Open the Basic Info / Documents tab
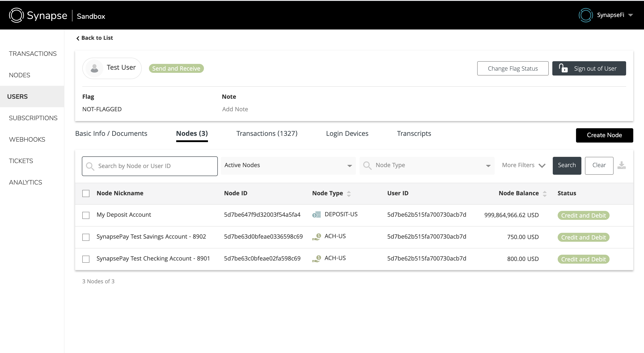The height and width of the screenshot is (353, 644). [x=111, y=133]
